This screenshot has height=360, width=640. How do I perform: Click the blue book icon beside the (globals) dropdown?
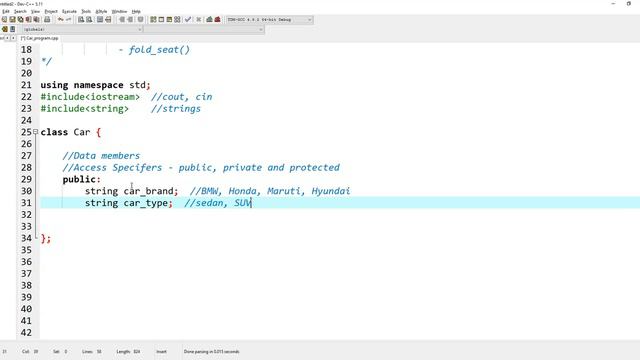13,29
